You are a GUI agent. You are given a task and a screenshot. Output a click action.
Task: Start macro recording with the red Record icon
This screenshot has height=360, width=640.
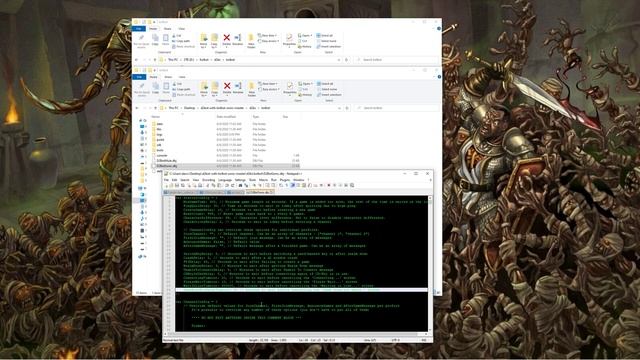pyautogui.click(x=329, y=185)
